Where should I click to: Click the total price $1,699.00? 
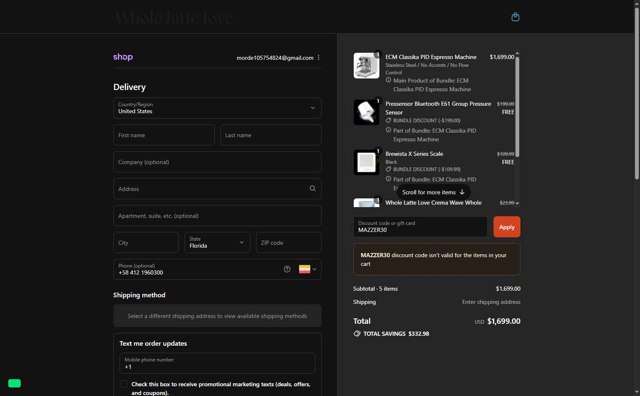(x=504, y=321)
